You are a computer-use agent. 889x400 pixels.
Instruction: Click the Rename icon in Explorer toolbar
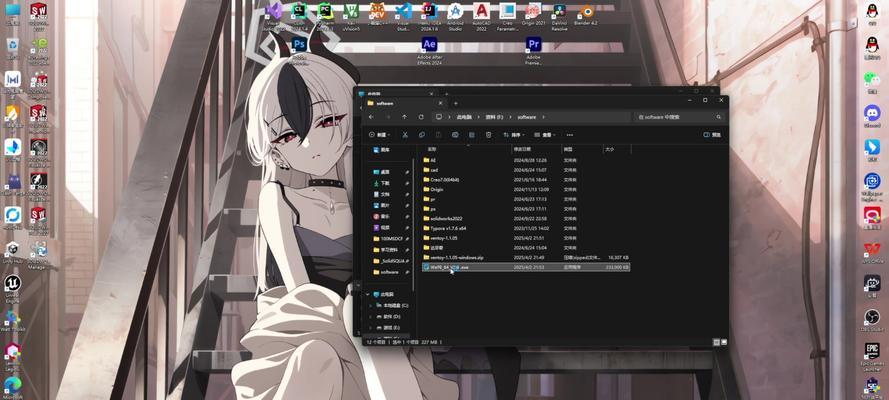click(455, 135)
